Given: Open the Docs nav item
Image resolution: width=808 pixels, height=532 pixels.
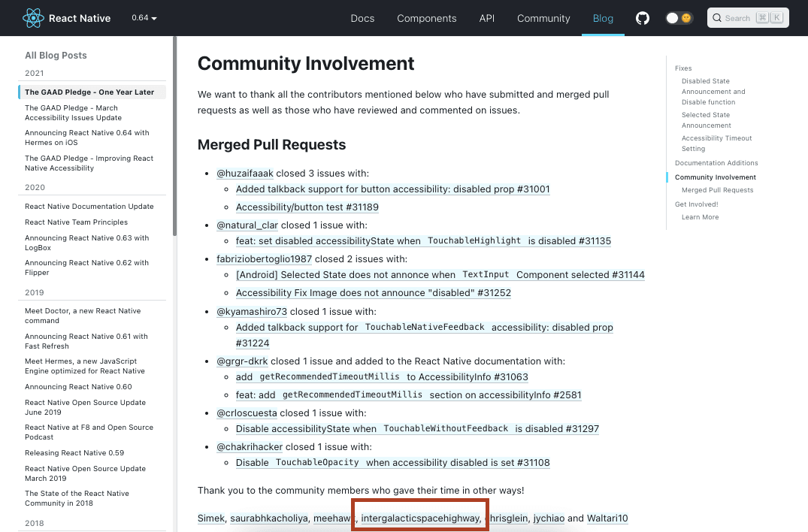Looking at the screenshot, I should pyautogui.click(x=362, y=18).
